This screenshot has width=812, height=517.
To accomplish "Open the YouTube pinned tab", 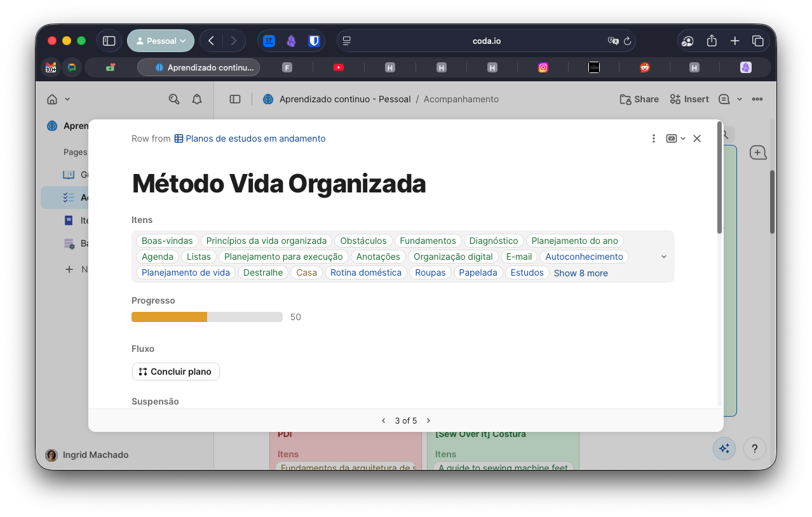I will 339,67.
